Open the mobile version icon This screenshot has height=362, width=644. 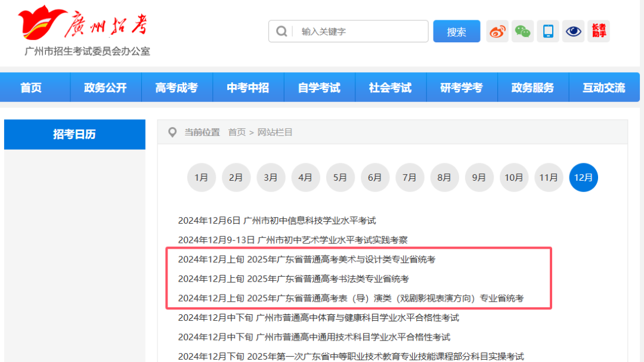548,32
